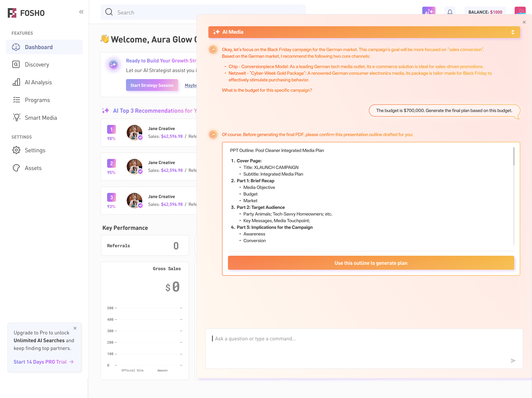
Task: Click the AI Top 3 Recommendations sparkle icon
Action: (x=105, y=111)
